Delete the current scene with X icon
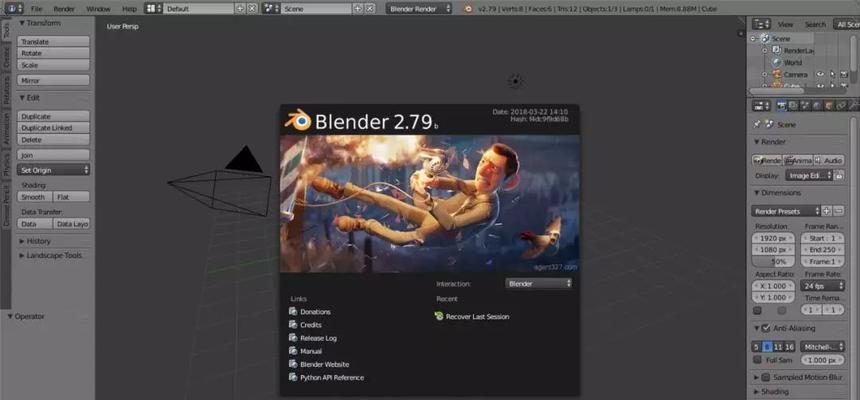Viewport: 860px width, 400px height. pos(370,9)
